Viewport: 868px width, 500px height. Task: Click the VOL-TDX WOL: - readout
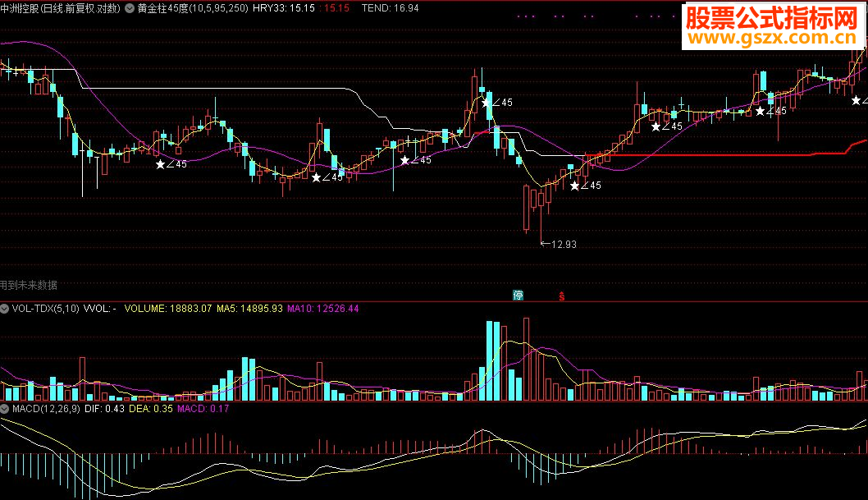pos(99,309)
